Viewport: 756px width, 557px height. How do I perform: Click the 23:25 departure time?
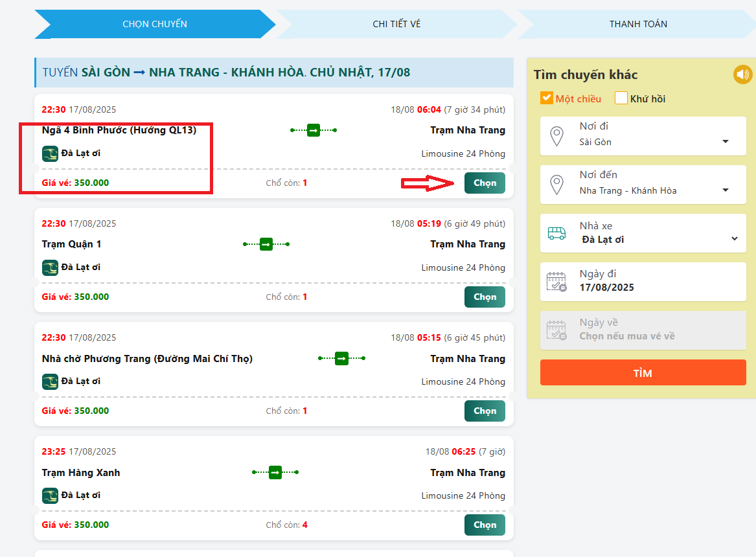(54, 451)
